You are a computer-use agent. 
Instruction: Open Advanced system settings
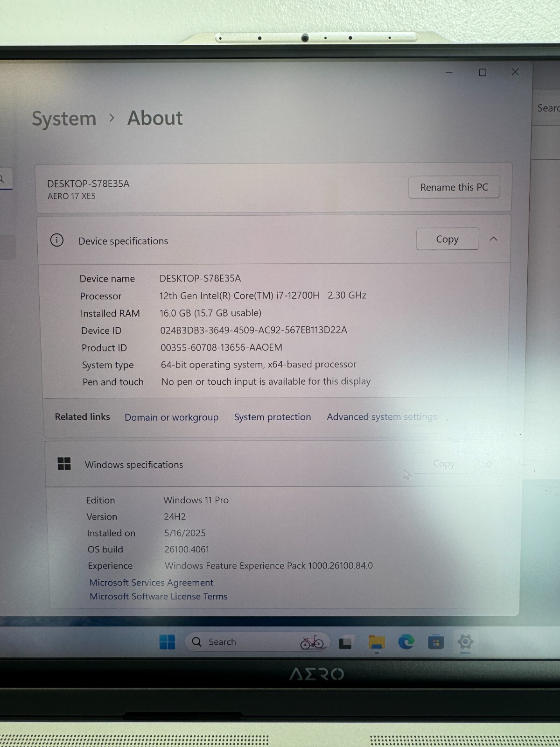382,416
